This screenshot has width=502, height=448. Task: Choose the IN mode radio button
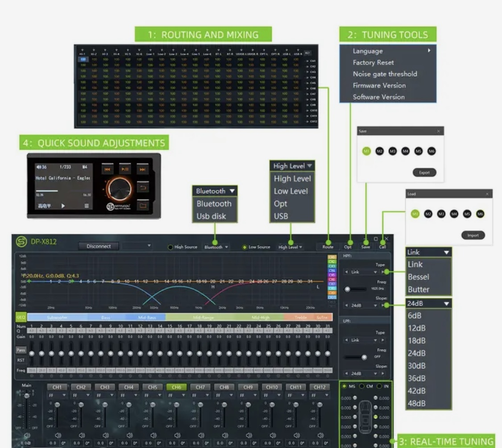tap(380, 386)
